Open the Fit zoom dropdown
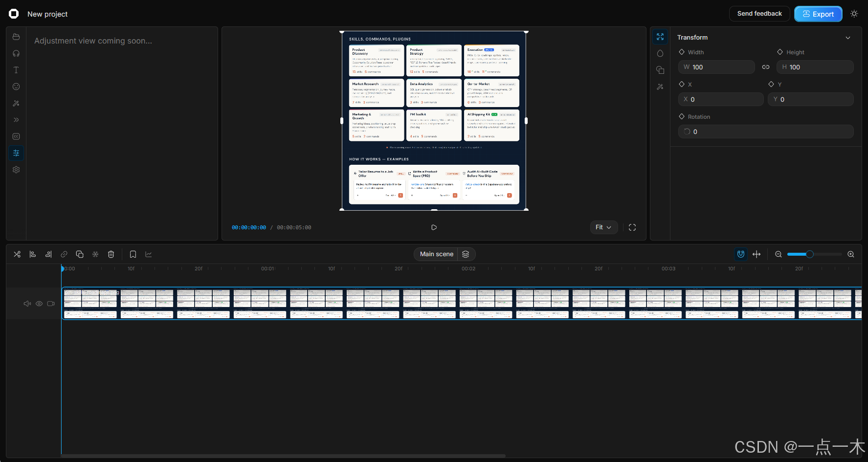The height and width of the screenshot is (462, 868). [x=604, y=227]
